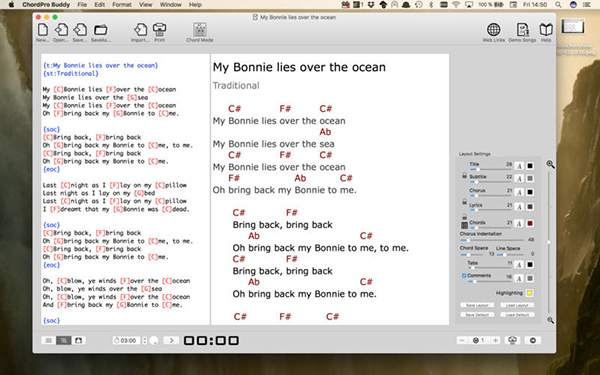This screenshot has width=600, height=375.
Task: Click the 03:00 duration field
Action: click(127, 340)
